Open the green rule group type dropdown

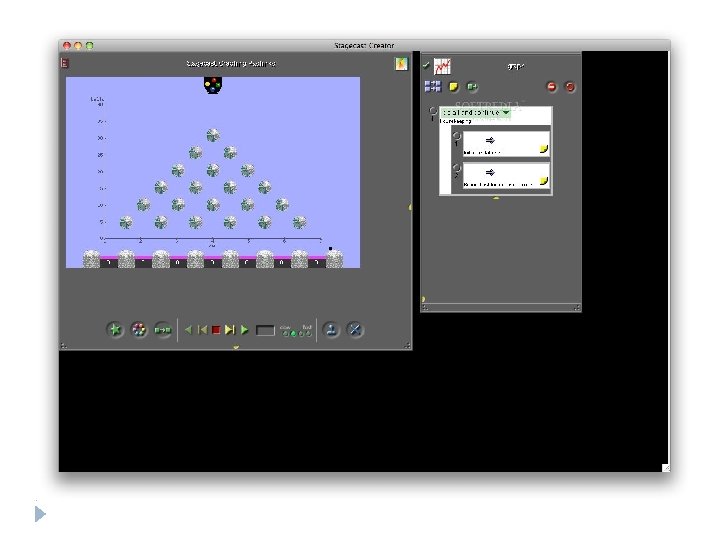point(475,112)
